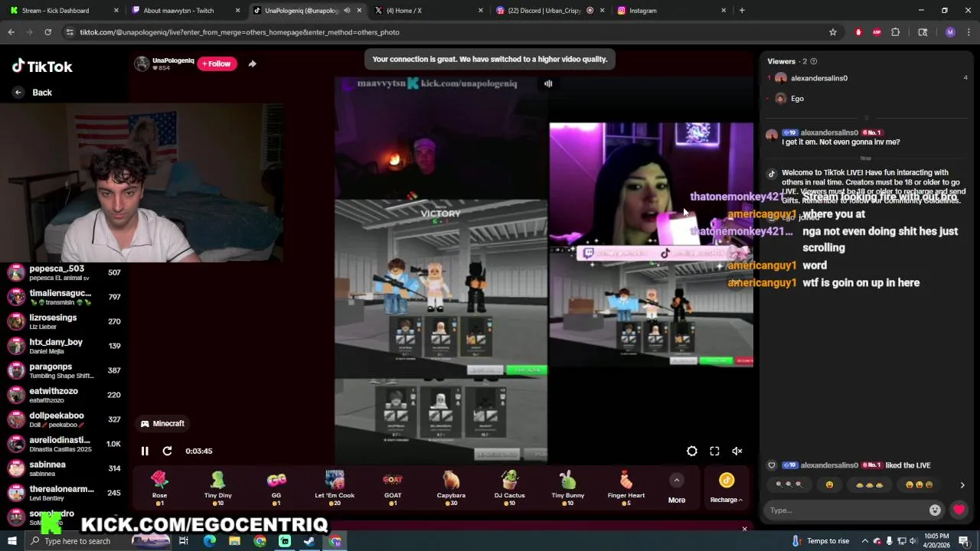
Task: Unmute the live stream volume icon
Action: coord(737,452)
